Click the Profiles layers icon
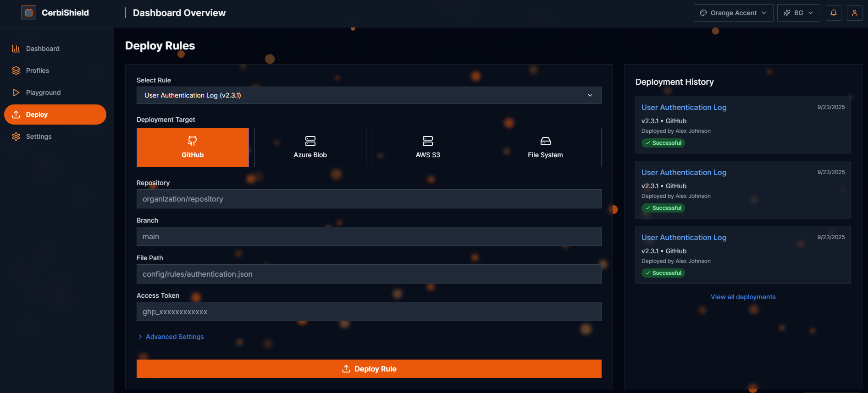The image size is (868, 393). click(x=16, y=71)
